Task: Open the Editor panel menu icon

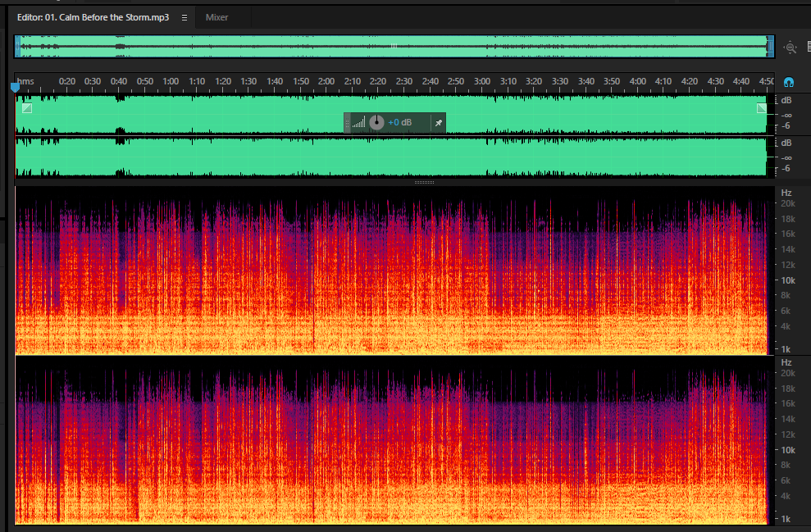Action: point(185,17)
